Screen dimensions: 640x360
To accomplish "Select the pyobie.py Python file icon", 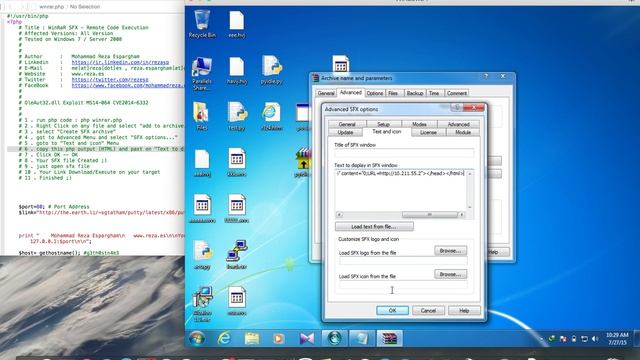I will (x=272, y=70).
